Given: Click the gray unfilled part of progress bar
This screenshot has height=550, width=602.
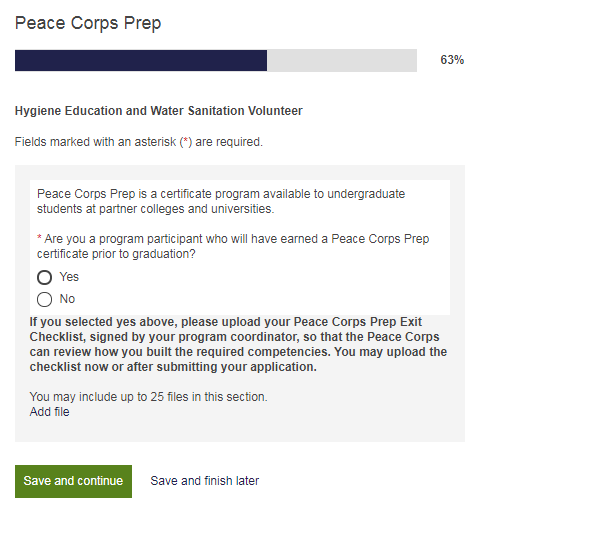Looking at the screenshot, I should point(341,61).
